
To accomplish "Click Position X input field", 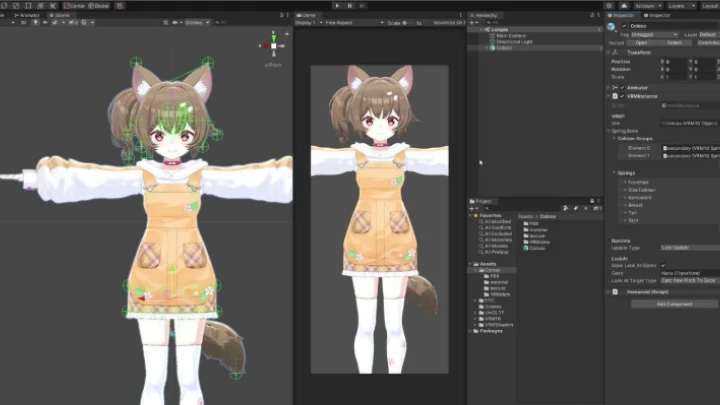I will 676,62.
